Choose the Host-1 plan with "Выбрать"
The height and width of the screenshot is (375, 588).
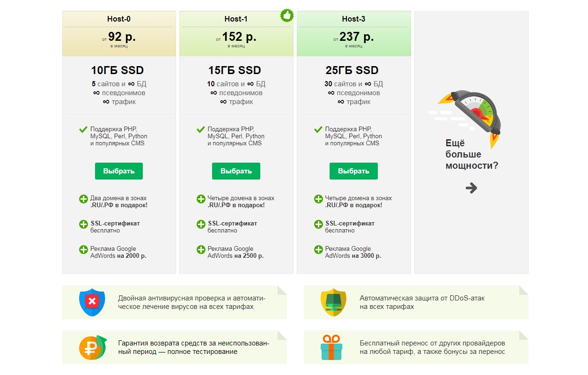236,171
